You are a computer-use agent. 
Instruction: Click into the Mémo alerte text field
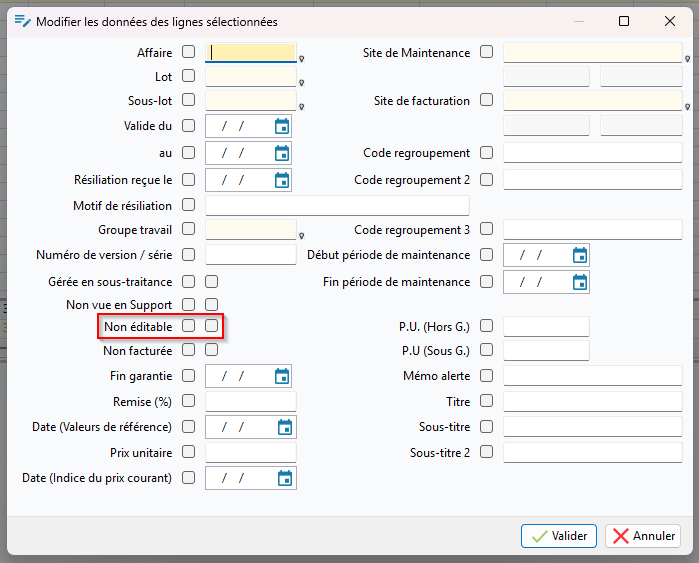[x=593, y=376]
